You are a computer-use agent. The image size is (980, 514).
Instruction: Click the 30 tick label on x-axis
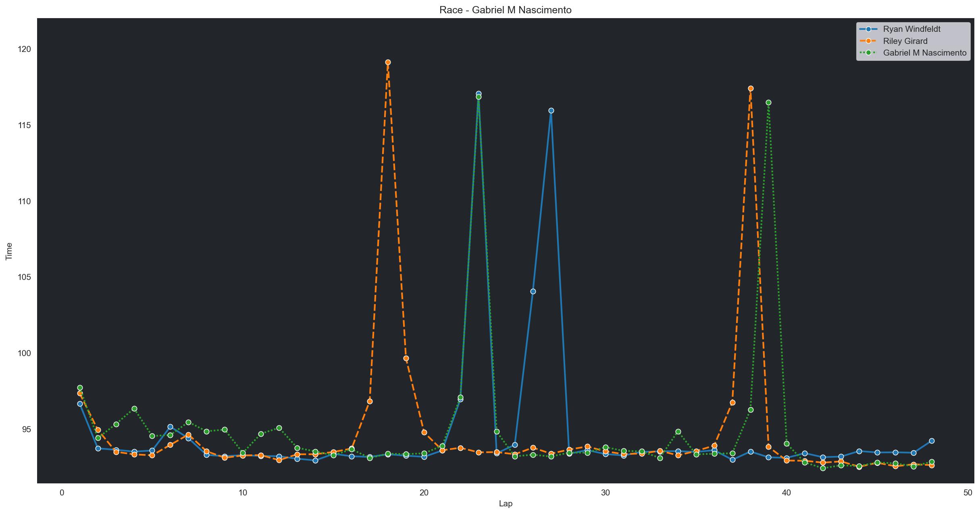pos(605,493)
